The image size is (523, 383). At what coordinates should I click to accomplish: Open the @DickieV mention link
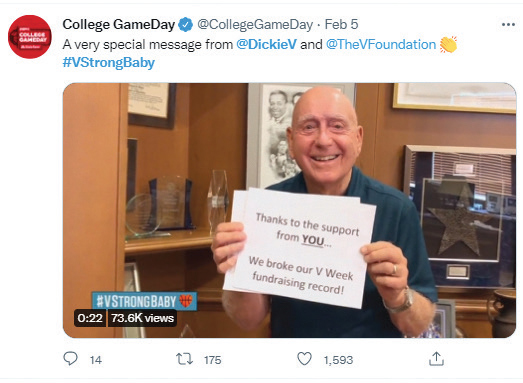[x=266, y=44]
